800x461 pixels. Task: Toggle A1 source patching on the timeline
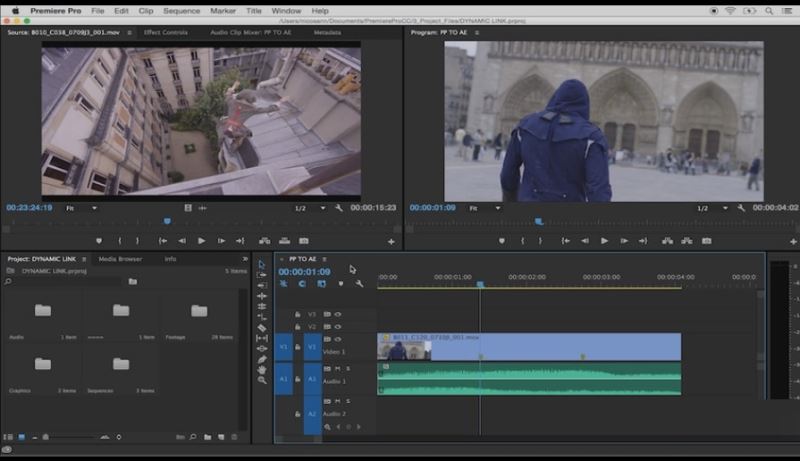[284, 379]
